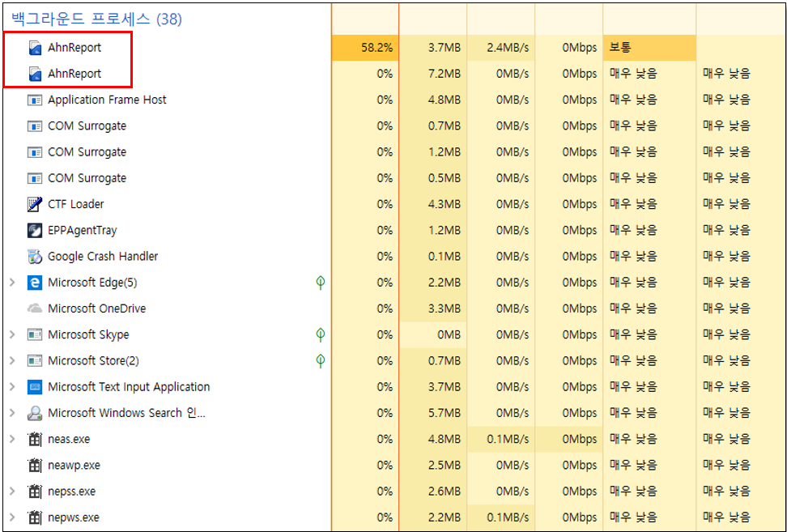Viewport: 787px width, 532px height.
Task: Select the neawp.exe process name
Action: 74,466
